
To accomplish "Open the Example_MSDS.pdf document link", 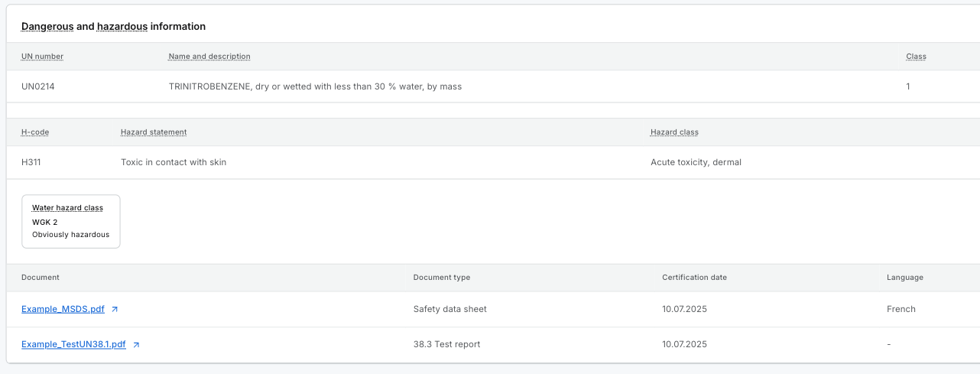I will coord(63,309).
